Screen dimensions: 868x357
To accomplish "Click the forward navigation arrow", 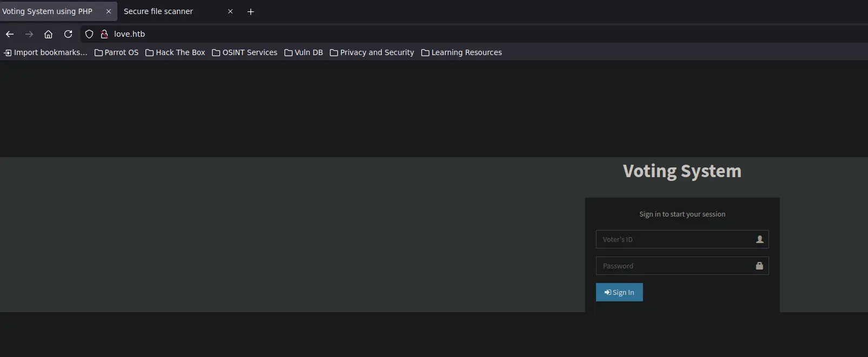I will (29, 34).
